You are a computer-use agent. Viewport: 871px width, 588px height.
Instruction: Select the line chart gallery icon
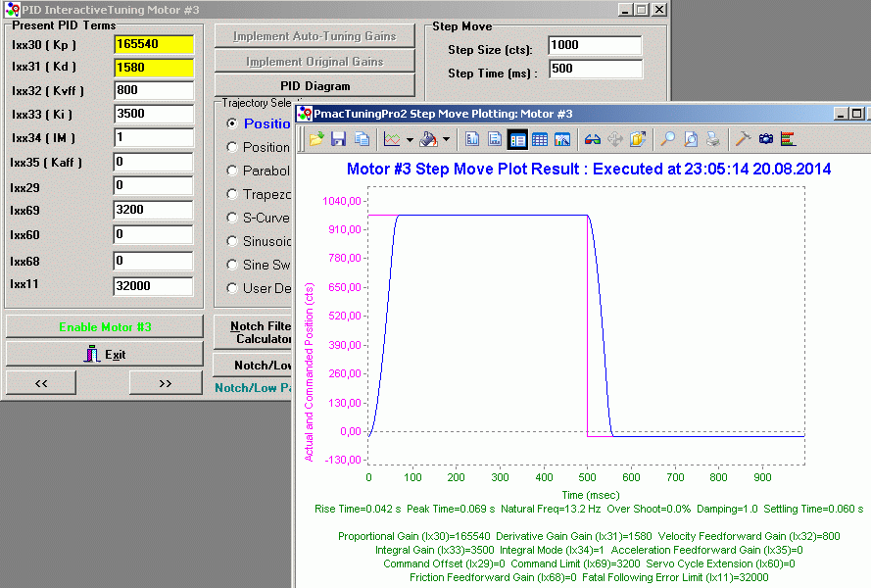(x=392, y=139)
